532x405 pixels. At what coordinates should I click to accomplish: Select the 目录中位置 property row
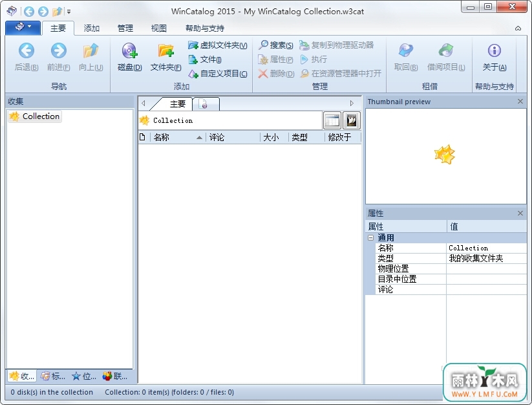click(451, 279)
